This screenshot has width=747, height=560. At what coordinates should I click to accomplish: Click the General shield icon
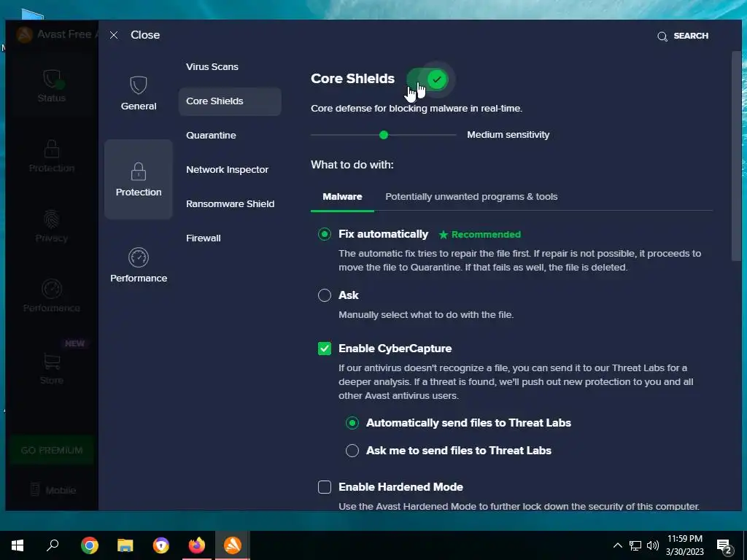click(x=138, y=85)
